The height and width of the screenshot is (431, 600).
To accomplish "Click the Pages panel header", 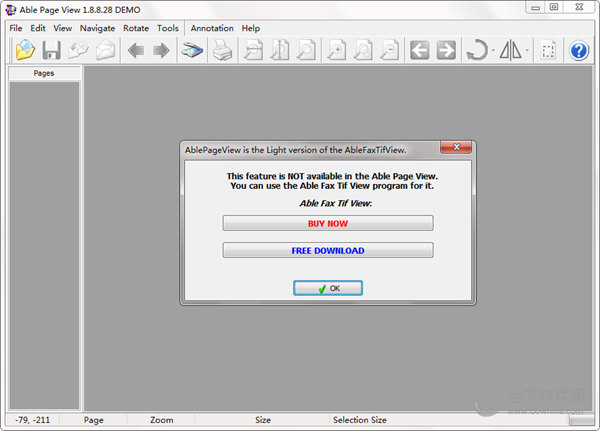I will point(44,73).
